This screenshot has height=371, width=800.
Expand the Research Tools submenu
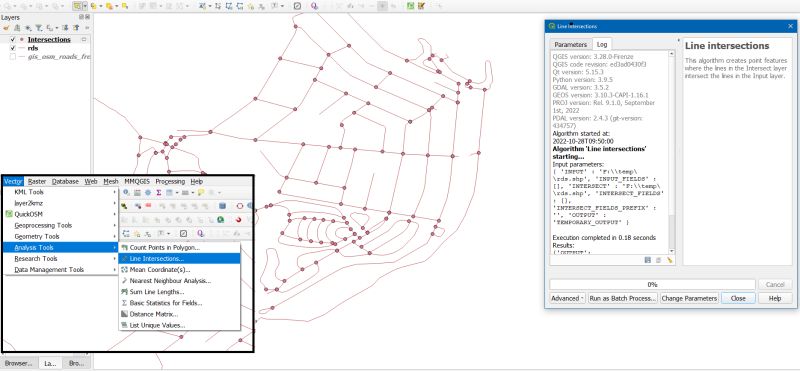[x=61, y=259]
